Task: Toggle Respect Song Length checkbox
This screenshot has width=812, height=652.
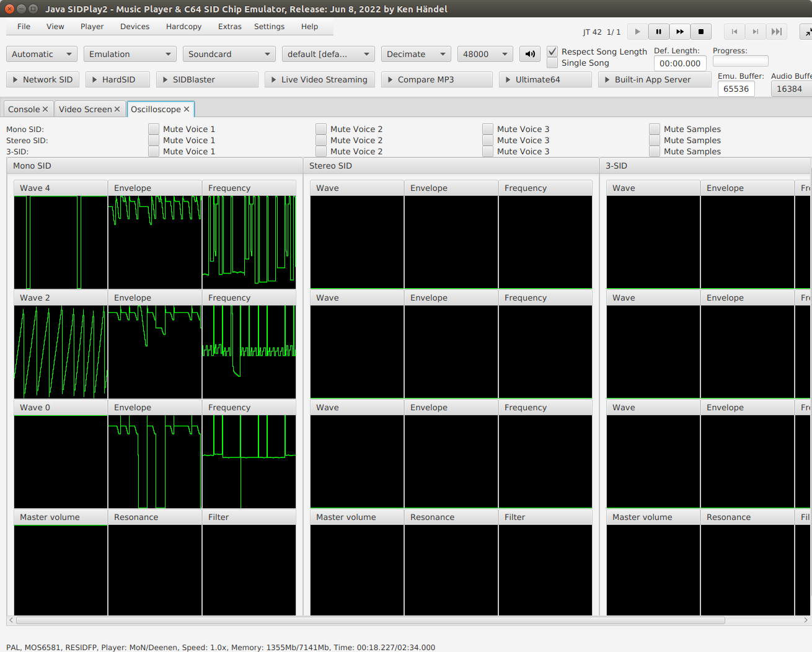Action: (552, 51)
